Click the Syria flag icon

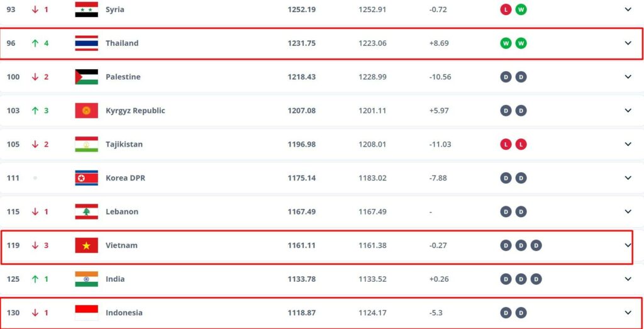click(x=86, y=9)
